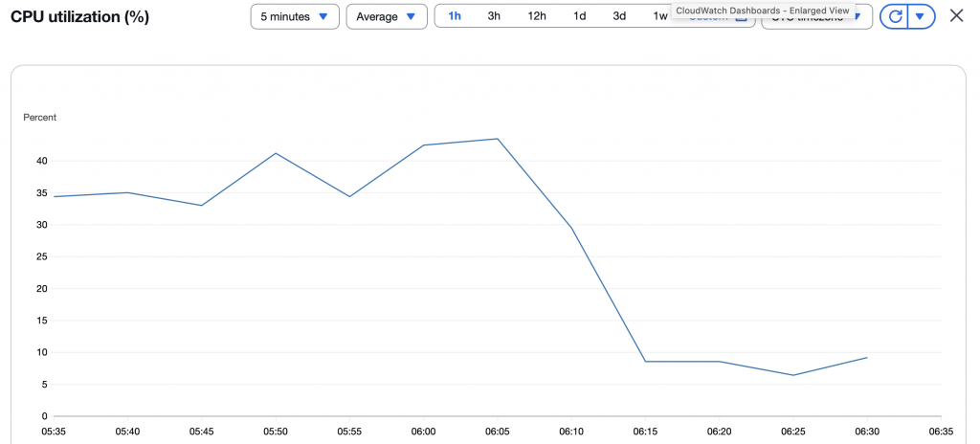Close the enlarged CloudWatch view

(x=956, y=16)
